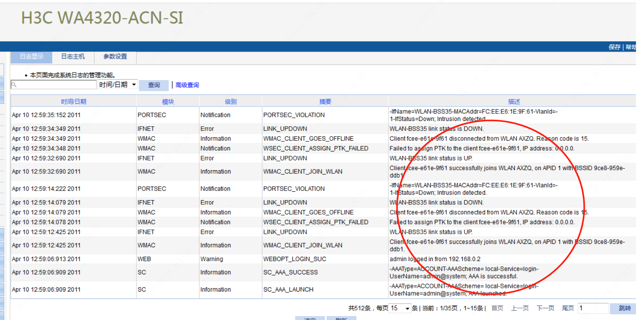Select timestamp Apr 10 12:59:35:152 2011
Screen dimensions: 644x320
click(x=46, y=115)
